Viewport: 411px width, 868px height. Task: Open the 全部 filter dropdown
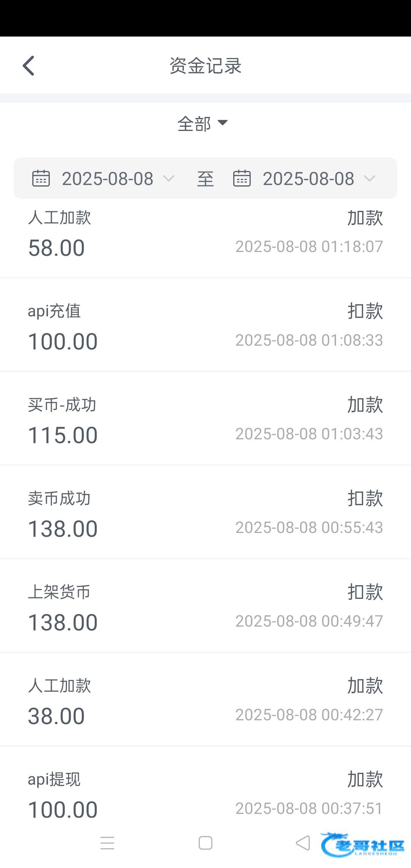(x=202, y=123)
